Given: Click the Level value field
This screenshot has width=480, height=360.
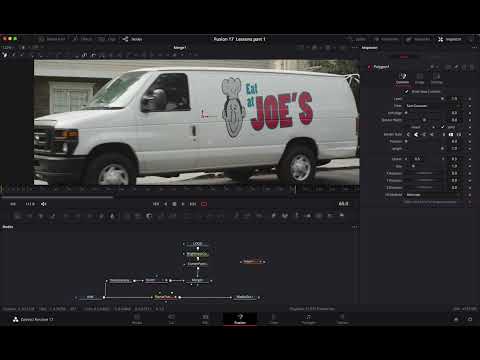Looking at the screenshot, I should (455, 99).
